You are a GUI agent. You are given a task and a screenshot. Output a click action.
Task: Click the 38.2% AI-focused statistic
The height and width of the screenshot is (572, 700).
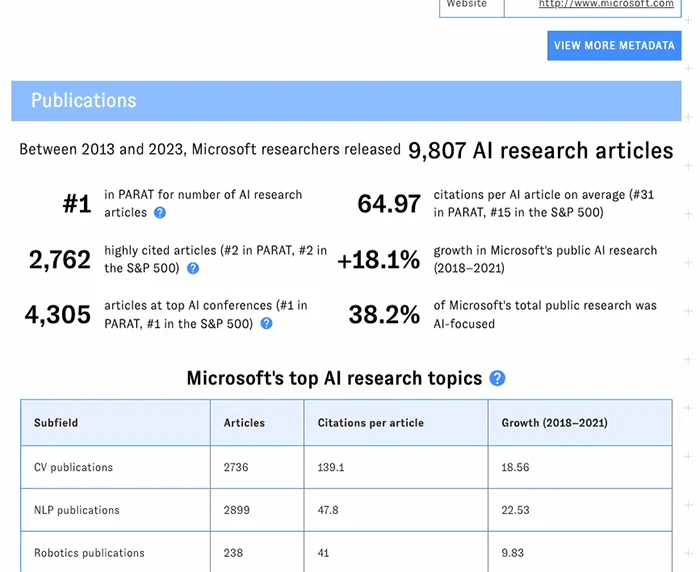384,315
